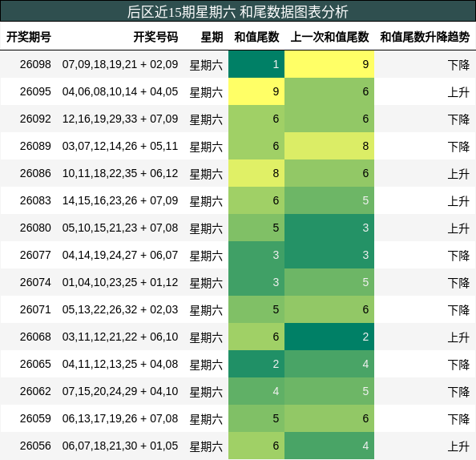Click trend 上升 in row 26095

458,92
